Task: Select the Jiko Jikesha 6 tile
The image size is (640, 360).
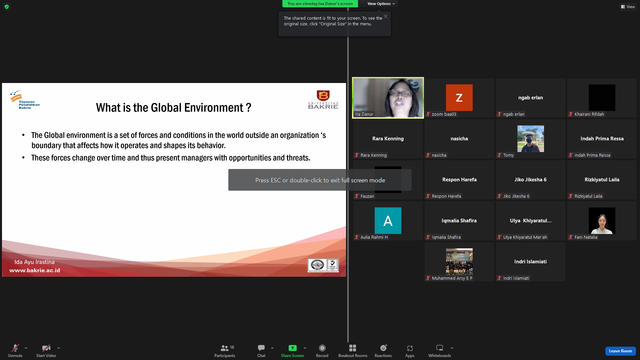Action: pos(531,180)
